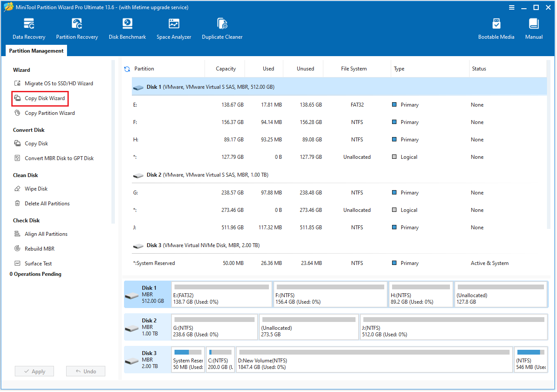Open the Manual
The height and width of the screenshot is (392, 557).
(534, 29)
